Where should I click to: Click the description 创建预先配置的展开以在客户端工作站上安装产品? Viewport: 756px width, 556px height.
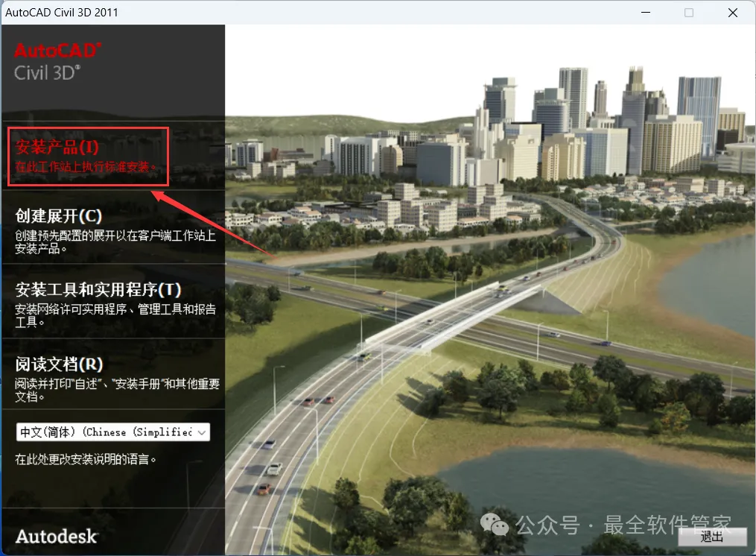click(115, 241)
